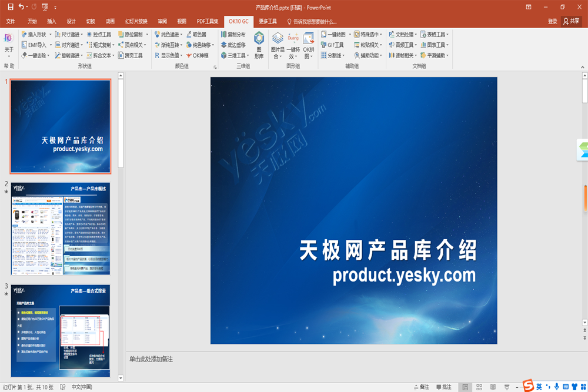Click the 跨页工具 cross-page tool
Image resolution: width=588 pixels, height=392 pixels.
(130, 56)
